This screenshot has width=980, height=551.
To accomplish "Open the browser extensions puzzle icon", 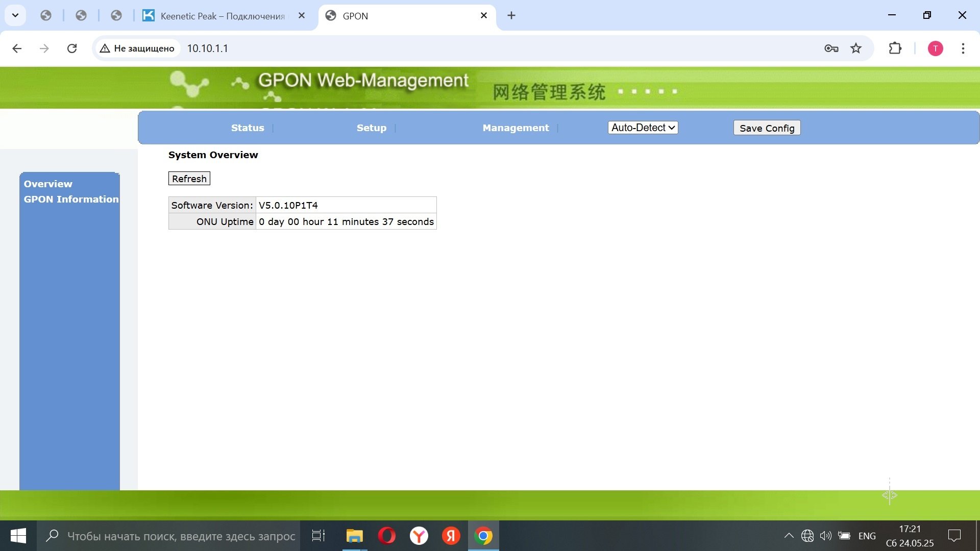I will coord(895,48).
